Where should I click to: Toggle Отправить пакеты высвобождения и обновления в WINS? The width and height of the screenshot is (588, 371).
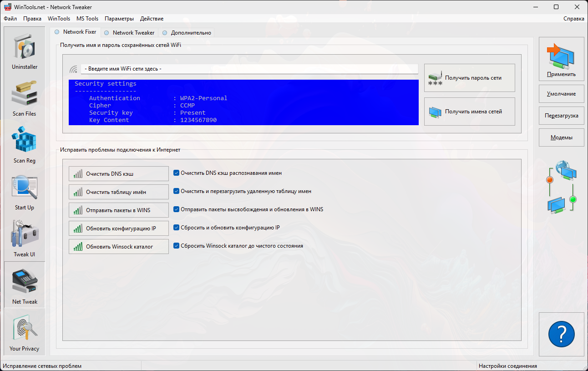(x=177, y=209)
